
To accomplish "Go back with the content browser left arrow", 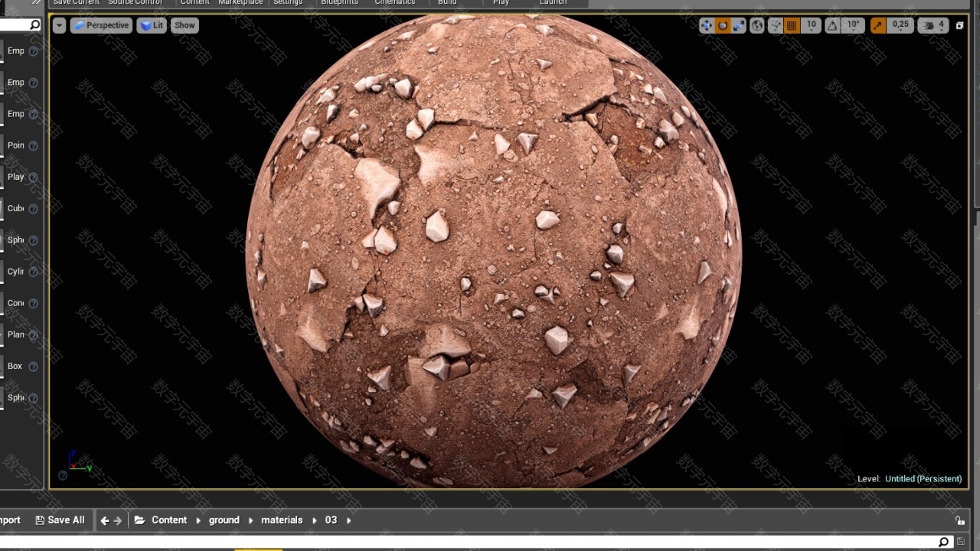I will pyautogui.click(x=105, y=520).
